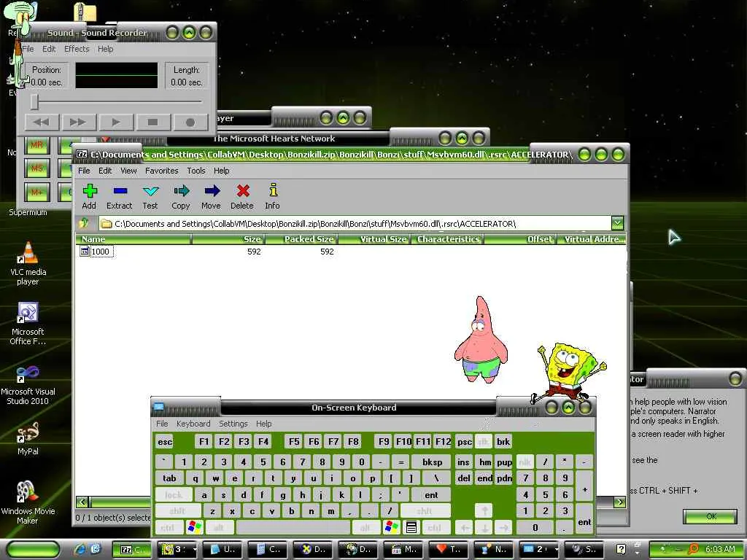The width and height of the screenshot is (747, 560).
Task: Open the Tools menu in 7-Zip
Action: tap(196, 171)
